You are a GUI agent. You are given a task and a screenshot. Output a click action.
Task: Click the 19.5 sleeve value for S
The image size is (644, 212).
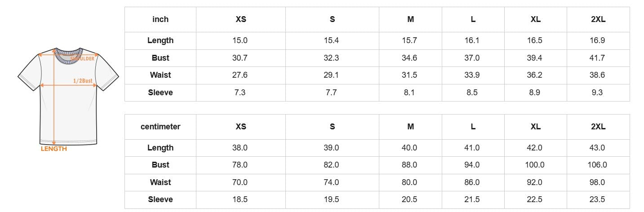[331, 199]
